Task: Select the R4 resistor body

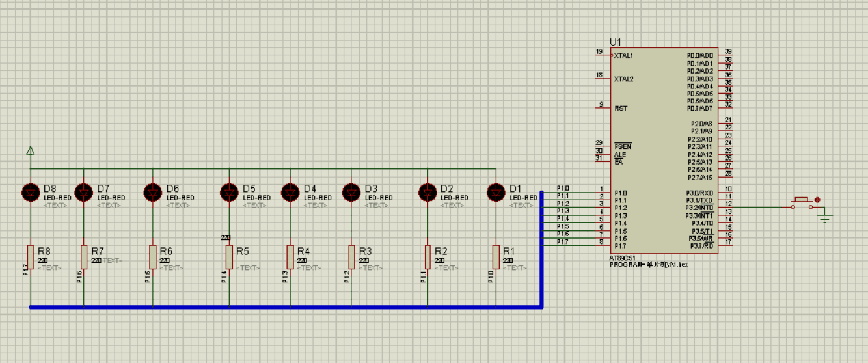Action: pyautogui.click(x=290, y=257)
